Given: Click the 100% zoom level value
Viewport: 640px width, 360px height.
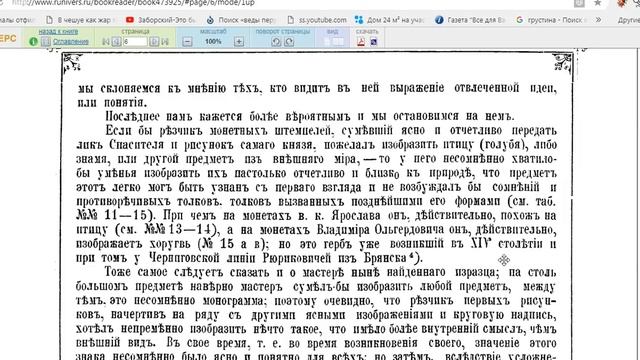Looking at the screenshot, I should click(213, 41).
